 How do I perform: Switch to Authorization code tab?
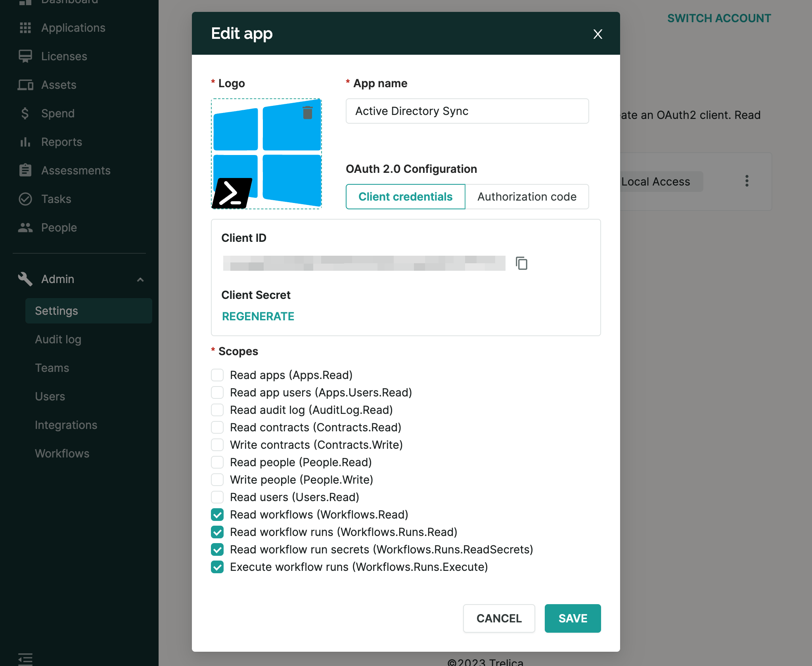(x=527, y=197)
